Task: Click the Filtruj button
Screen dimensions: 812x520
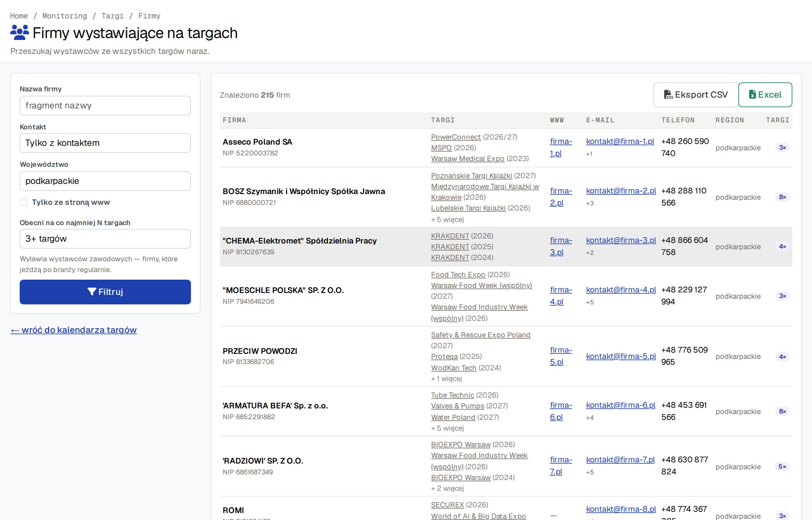Action: [105, 292]
